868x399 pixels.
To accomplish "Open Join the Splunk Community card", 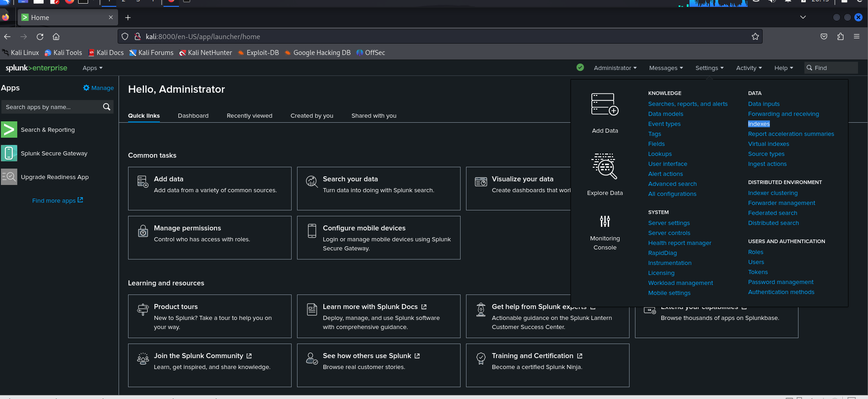I will (209, 365).
